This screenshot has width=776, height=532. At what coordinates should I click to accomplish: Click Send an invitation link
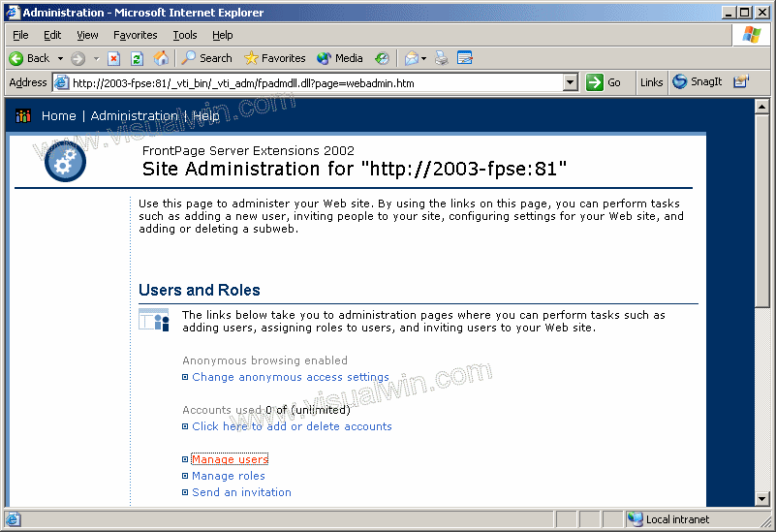point(241,492)
